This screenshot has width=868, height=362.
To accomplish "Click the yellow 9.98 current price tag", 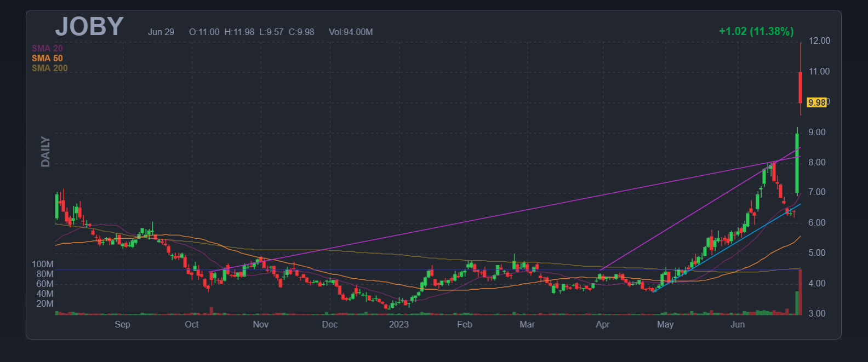I will (817, 102).
